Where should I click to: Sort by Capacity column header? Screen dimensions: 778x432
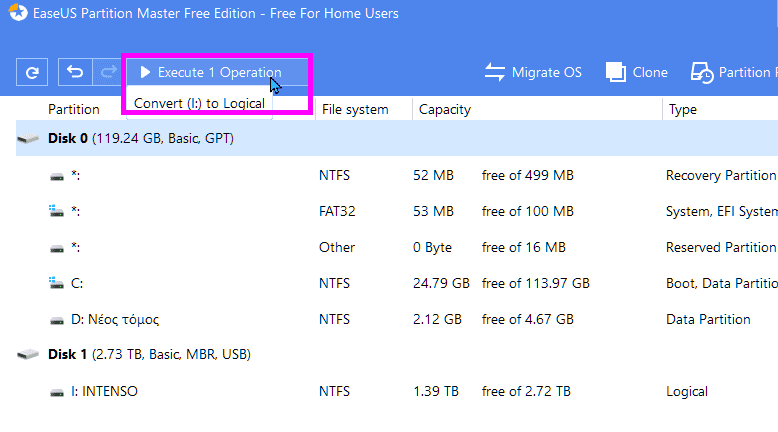[445, 109]
